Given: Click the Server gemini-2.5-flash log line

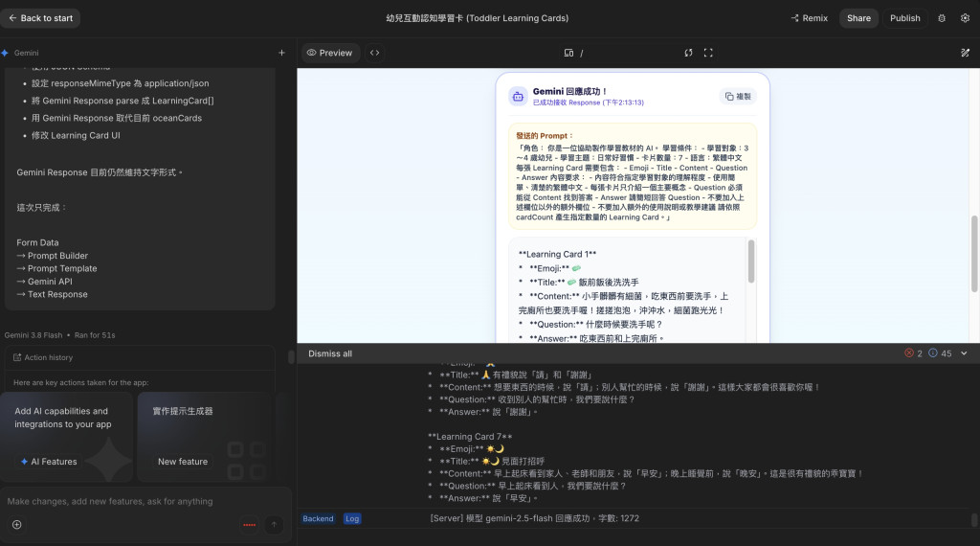Looking at the screenshot, I should pos(534,518).
